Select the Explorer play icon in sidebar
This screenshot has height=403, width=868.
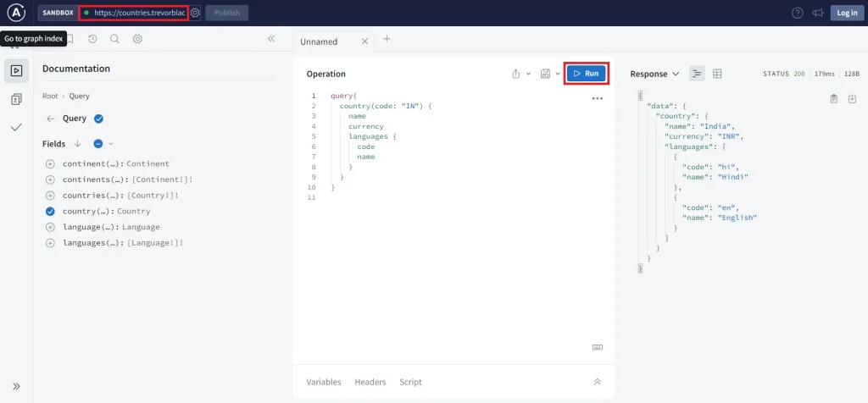tap(17, 71)
